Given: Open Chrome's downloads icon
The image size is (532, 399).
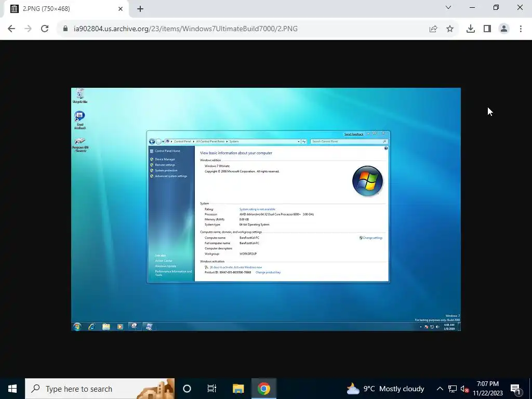Looking at the screenshot, I should coord(471,29).
